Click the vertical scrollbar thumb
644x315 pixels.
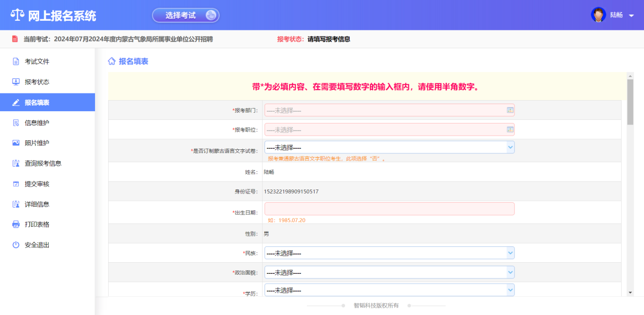click(x=630, y=102)
